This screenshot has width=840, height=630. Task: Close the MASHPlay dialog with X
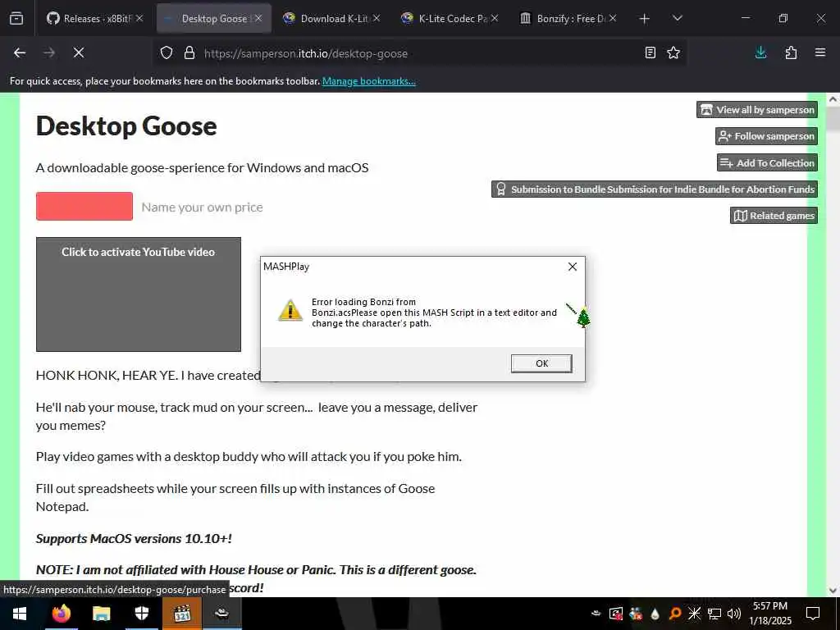[x=572, y=267]
